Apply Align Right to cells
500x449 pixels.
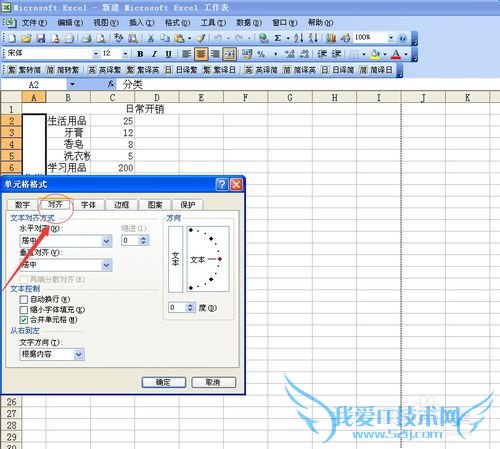coord(215,54)
